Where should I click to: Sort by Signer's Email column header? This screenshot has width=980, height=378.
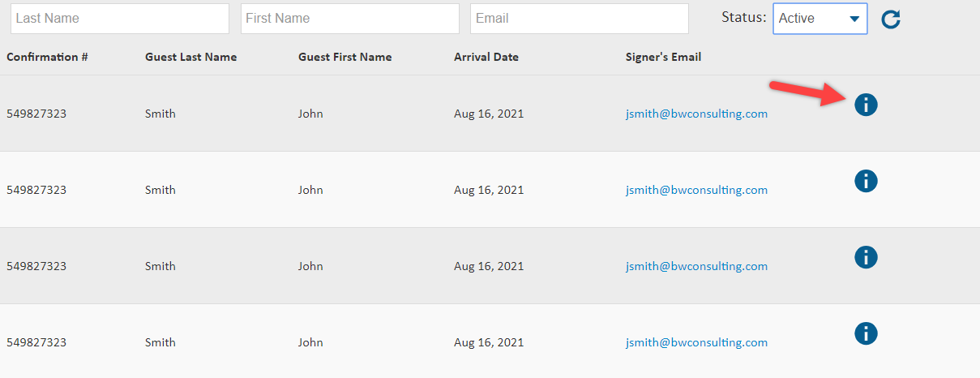tap(664, 58)
